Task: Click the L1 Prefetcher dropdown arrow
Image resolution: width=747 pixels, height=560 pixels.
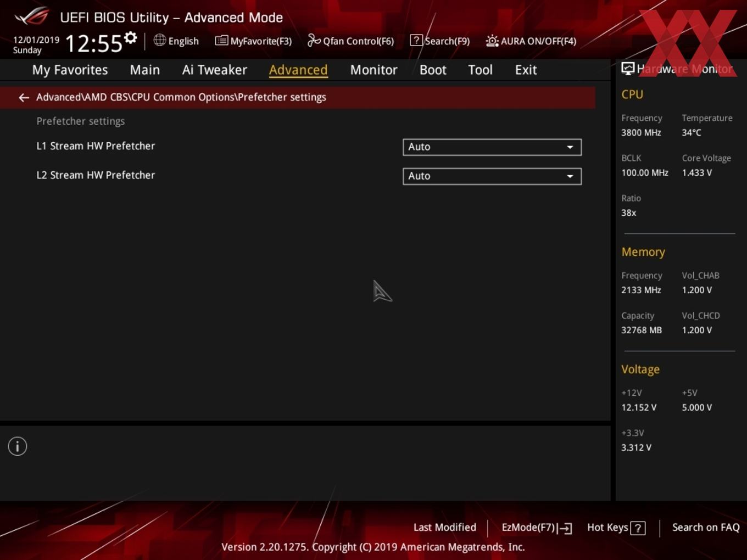Action: 570,147
